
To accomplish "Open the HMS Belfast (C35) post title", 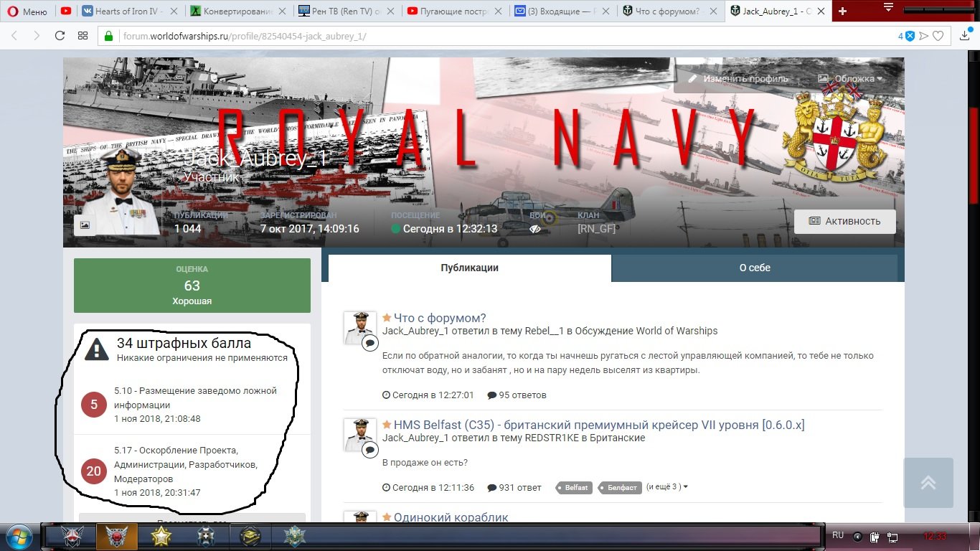I will coord(599,425).
